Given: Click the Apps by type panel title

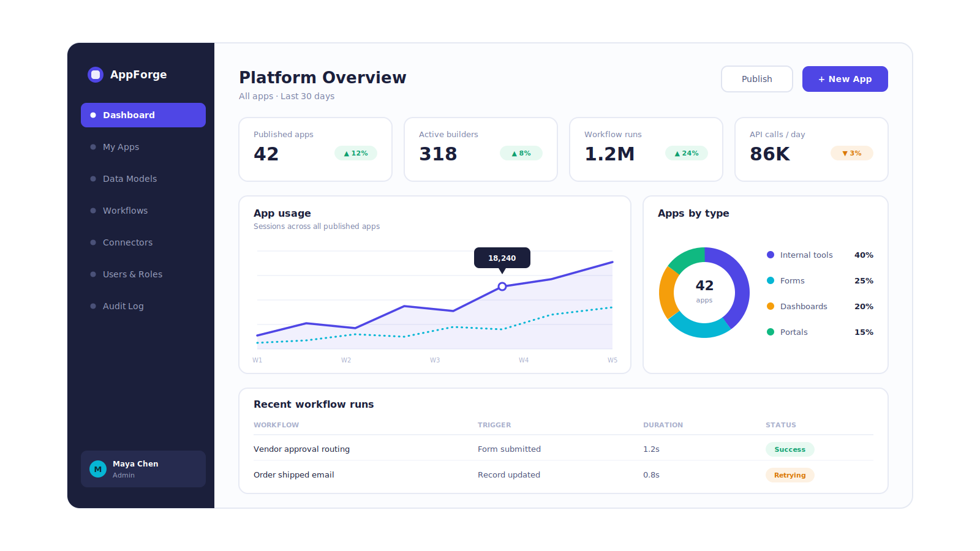Looking at the screenshot, I should click(693, 213).
